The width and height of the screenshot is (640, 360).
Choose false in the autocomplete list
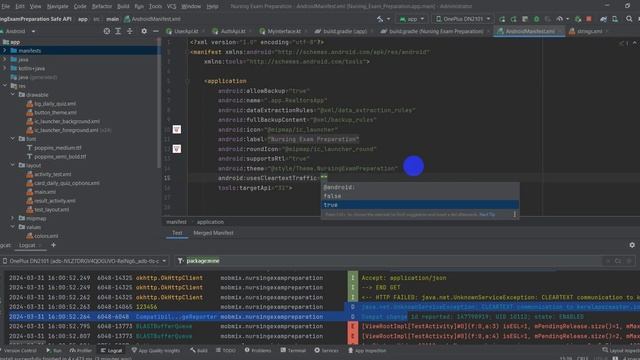pos(420,196)
